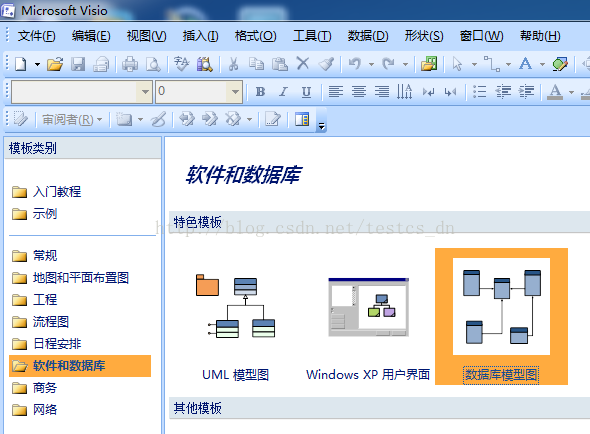
Task: Select the Pointer tool
Action: (x=457, y=64)
